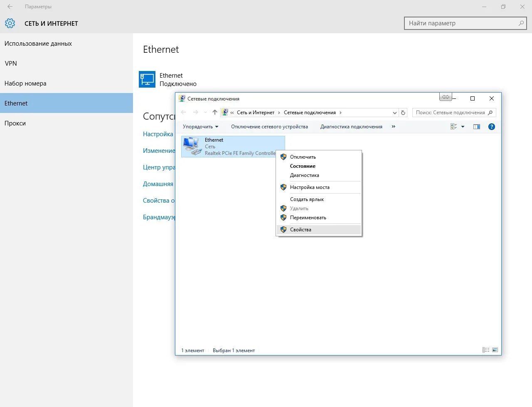Expand the address bar history dropdown
The height and width of the screenshot is (407, 532).
[395, 113]
